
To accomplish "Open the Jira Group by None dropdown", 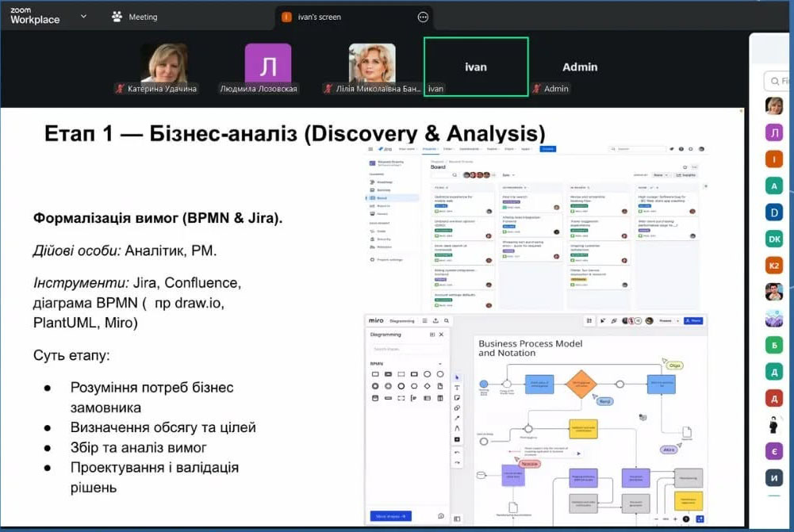I will [660, 174].
